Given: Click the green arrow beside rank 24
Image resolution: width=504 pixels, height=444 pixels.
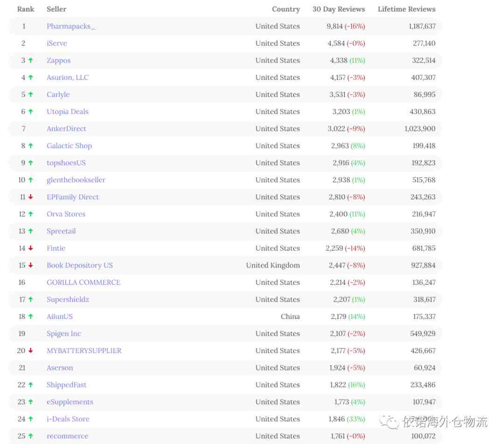Looking at the screenshot, I should (x=30, y=419).
